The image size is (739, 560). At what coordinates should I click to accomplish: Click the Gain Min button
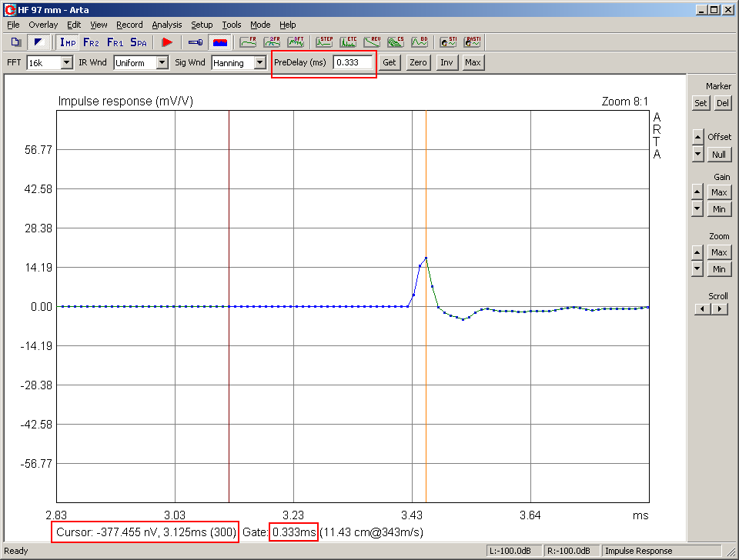719,209
